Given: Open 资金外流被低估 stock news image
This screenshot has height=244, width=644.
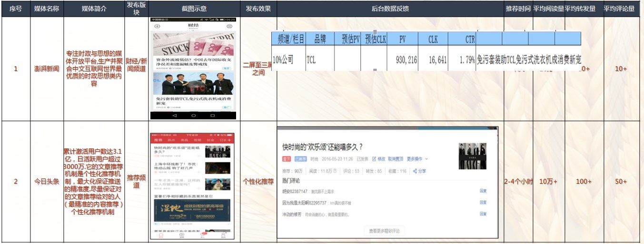Looking at the screenshot, I should tap(193, 44).
